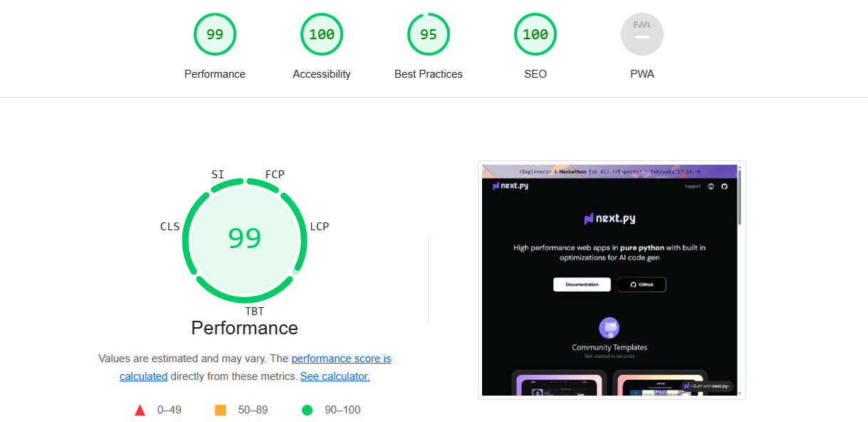The height and width of the screenshot is (422, 868).
Task: Click the red triangle 0–49 legend icon
Action: tap(140, 410)
